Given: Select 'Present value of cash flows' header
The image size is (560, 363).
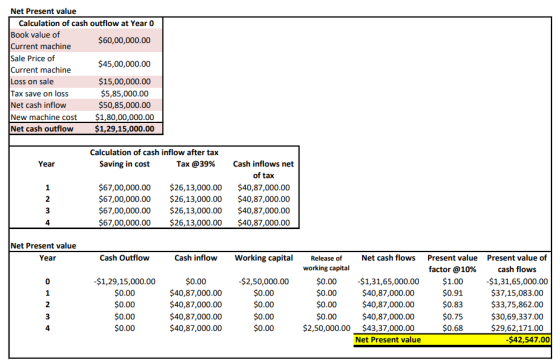Looking at the screenshot, I should coord(517,264).
